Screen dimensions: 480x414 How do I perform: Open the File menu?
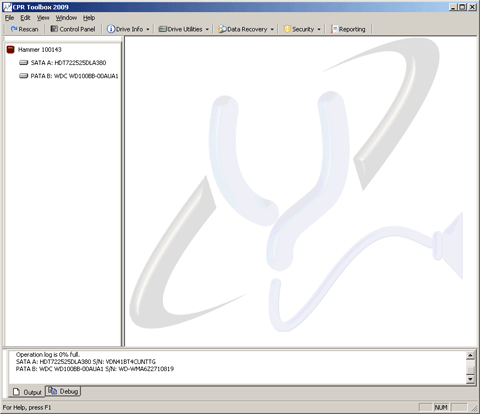(x=9, y=18)
